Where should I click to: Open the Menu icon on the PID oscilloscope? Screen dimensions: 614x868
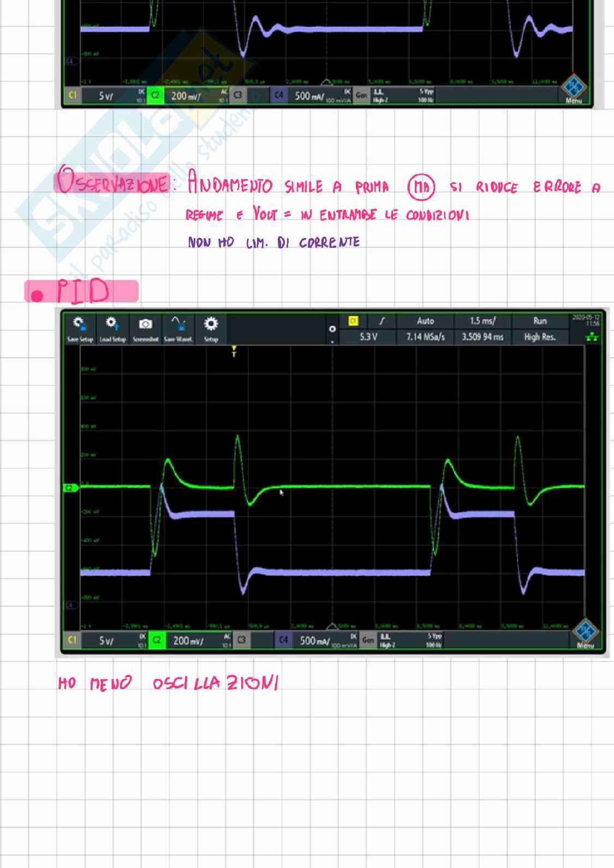coord(585,635)
